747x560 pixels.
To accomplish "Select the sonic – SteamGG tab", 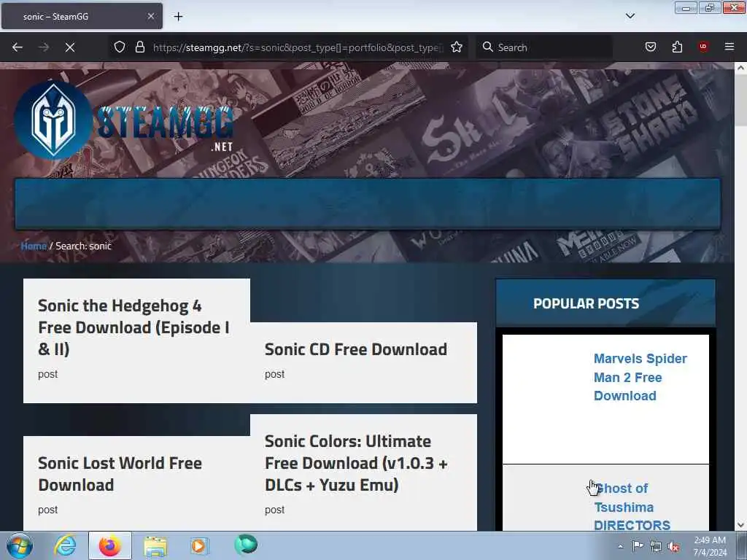I will (82, 16).
